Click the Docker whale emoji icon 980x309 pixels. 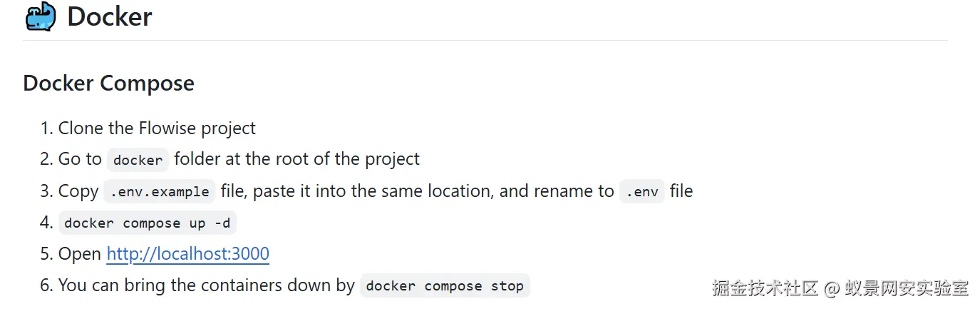(41, 16)
